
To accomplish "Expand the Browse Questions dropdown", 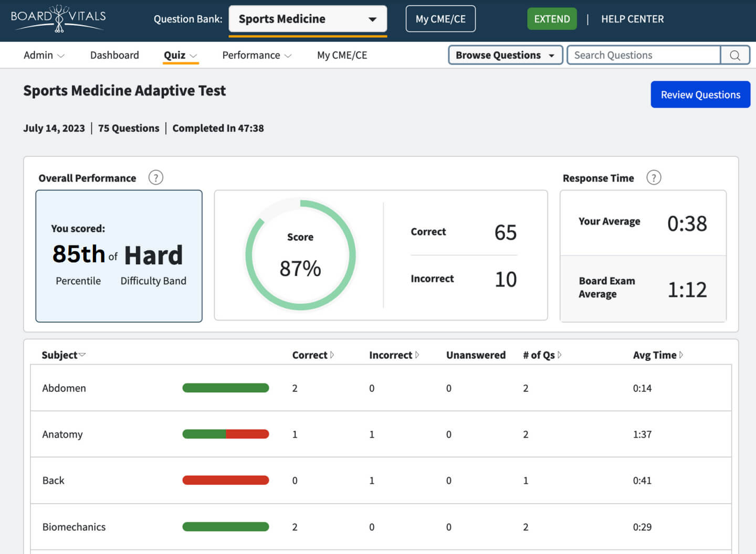I will [505, 55].
